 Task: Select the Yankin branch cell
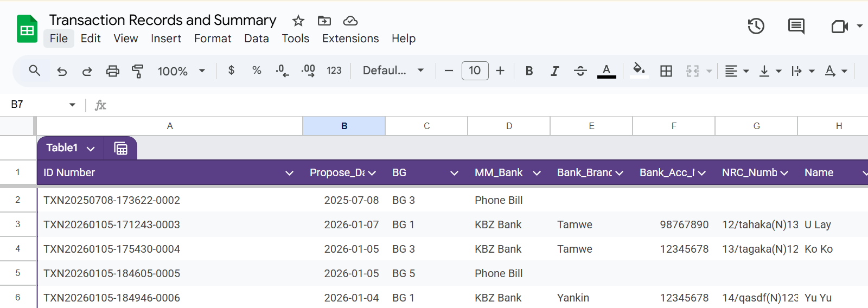[591, 298]
